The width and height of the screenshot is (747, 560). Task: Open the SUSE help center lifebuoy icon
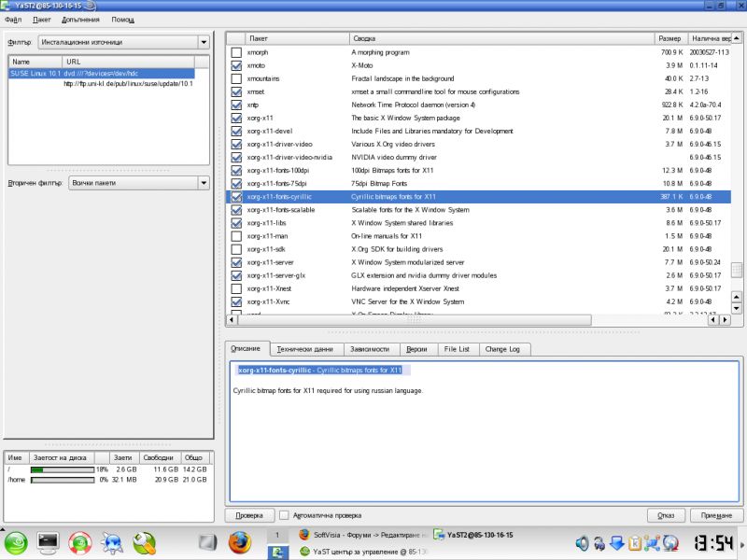79,543
